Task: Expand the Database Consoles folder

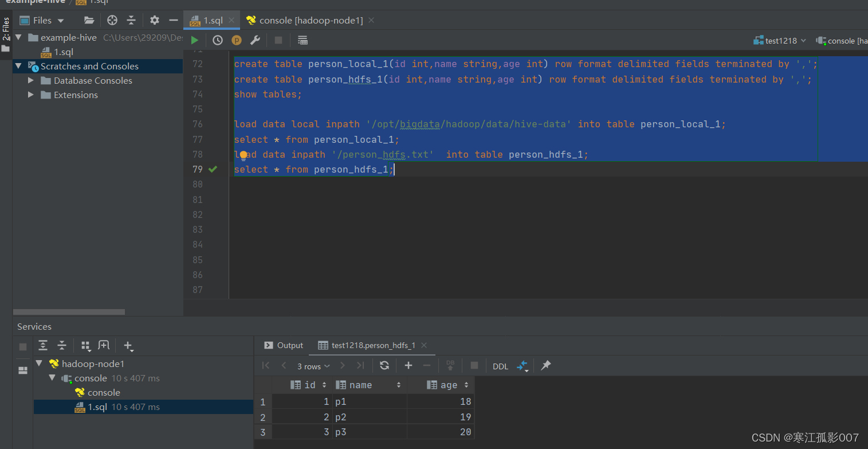Action: tap(31, 80)
